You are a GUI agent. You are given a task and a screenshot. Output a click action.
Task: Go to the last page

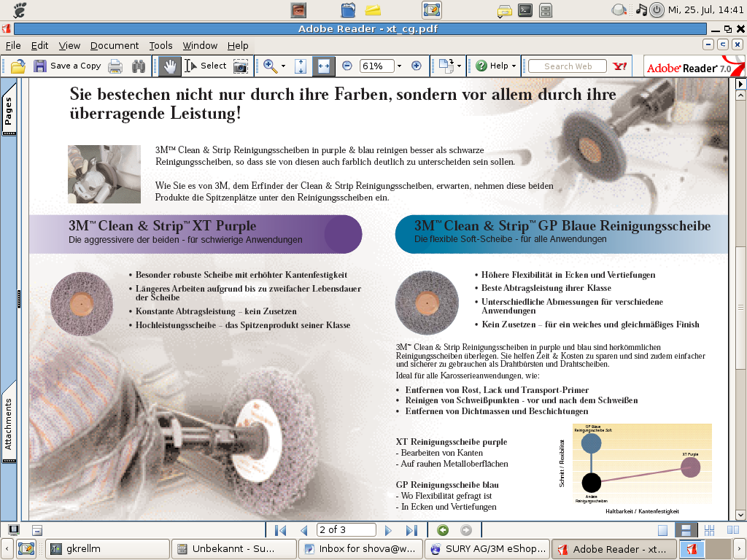[x=411, y=530]
